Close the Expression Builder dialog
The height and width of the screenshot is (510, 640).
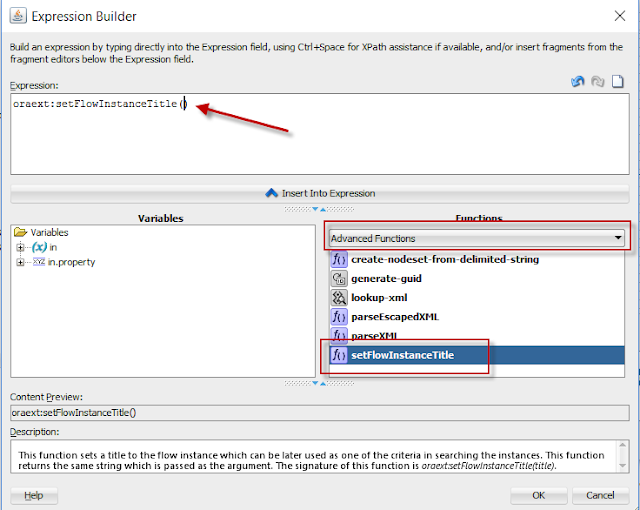pyautogui.click(x=620, y=16)
